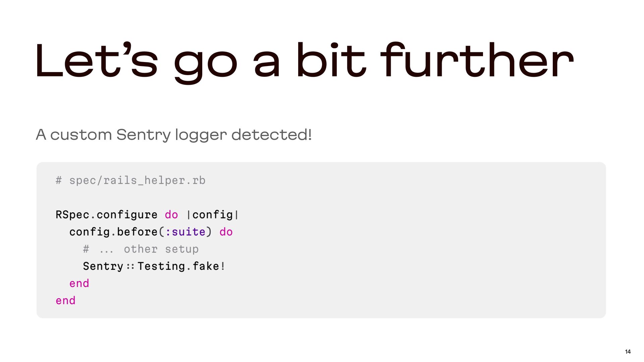Click 'RSpec.configure' in the code block
The height and width of the screenshot is (362, 644).
tap(106, 215)
